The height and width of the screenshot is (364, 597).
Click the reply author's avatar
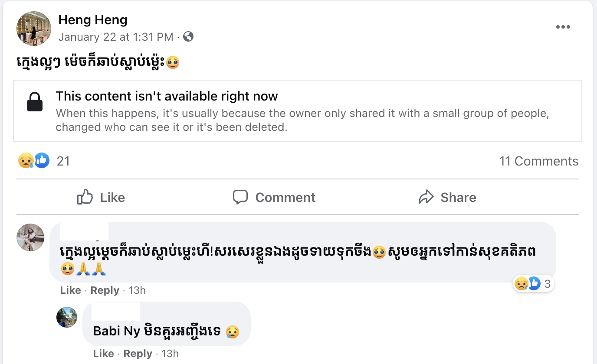[67, 317]
